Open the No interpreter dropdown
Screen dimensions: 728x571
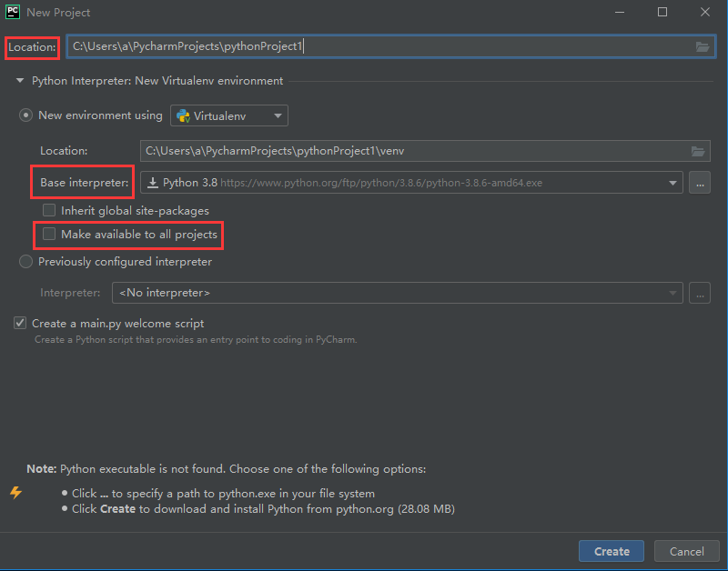click(x=398, y=293)
